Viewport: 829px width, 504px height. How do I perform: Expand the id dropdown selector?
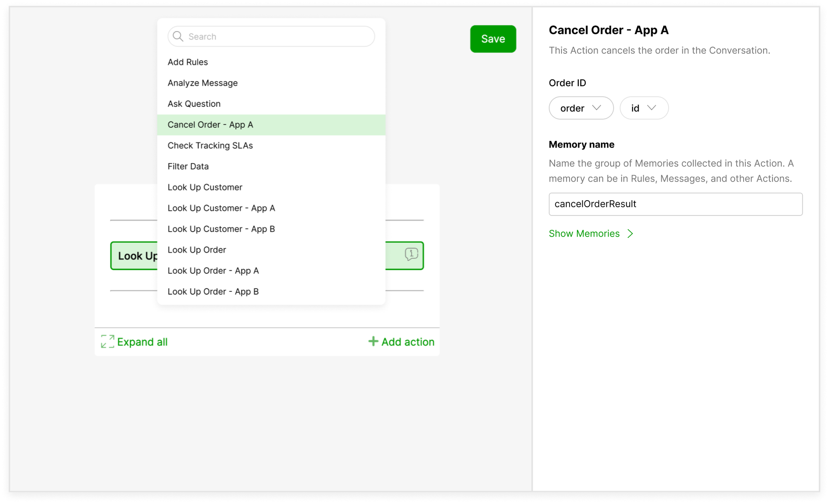pos(645,107)
